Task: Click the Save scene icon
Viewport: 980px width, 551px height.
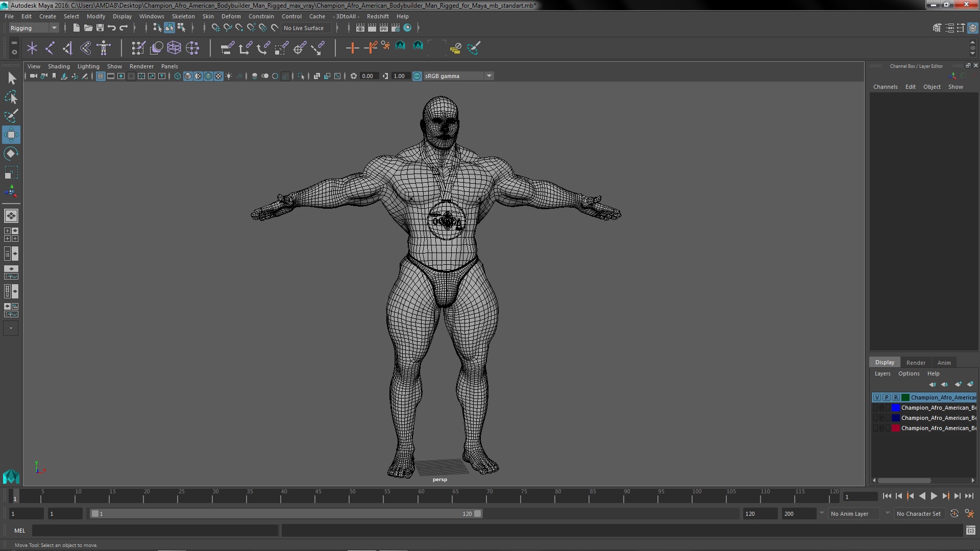Action: [x=100, y=28]
